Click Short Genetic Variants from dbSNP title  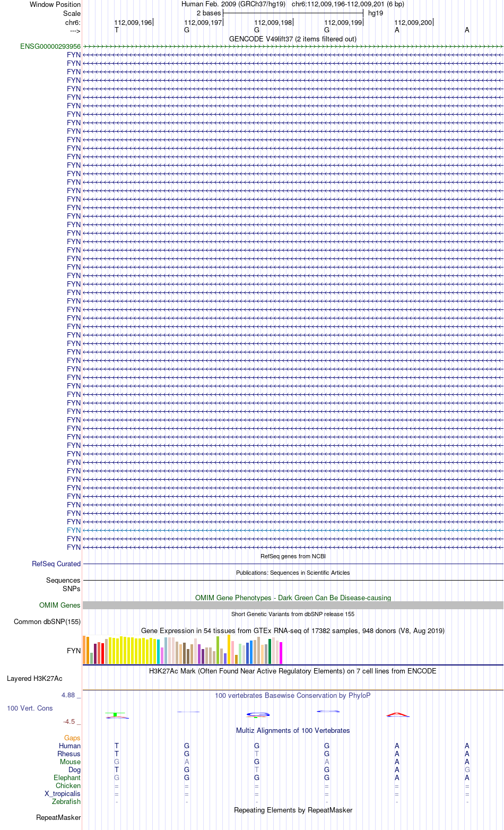tap(293, 614)
